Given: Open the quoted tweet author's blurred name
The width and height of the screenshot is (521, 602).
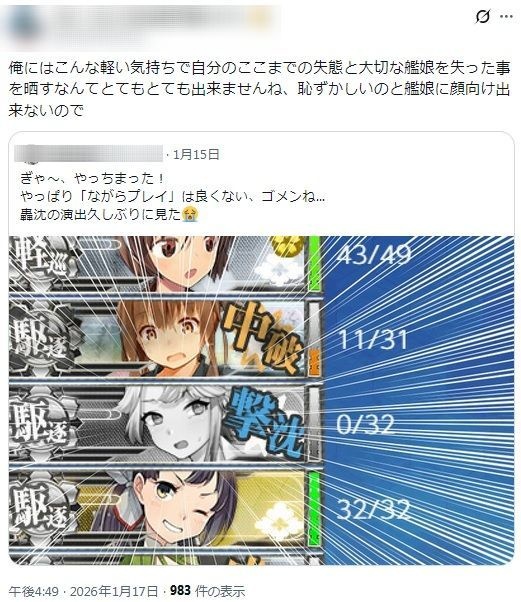Looking at the screenshot, I should click(x=88, y=154).
